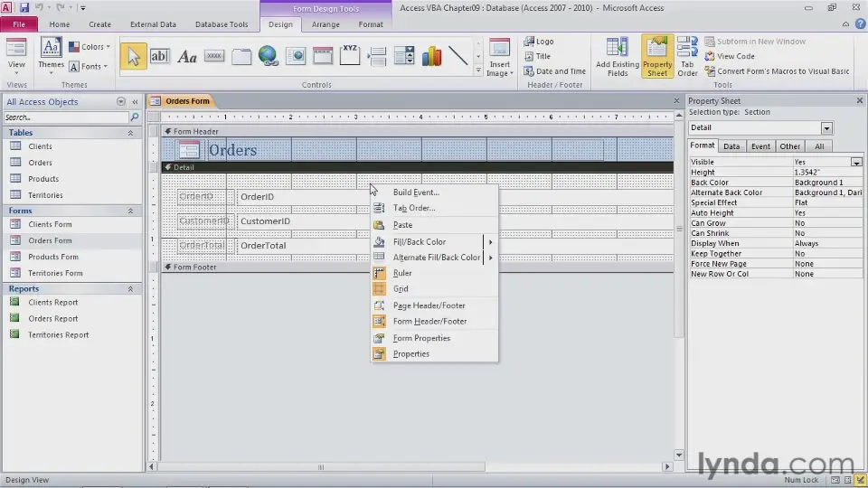Image resolution: width=868 pixels, height=488 pixels.
Task: Open the Insert Image gallery
Action: (x=499, y=58)
